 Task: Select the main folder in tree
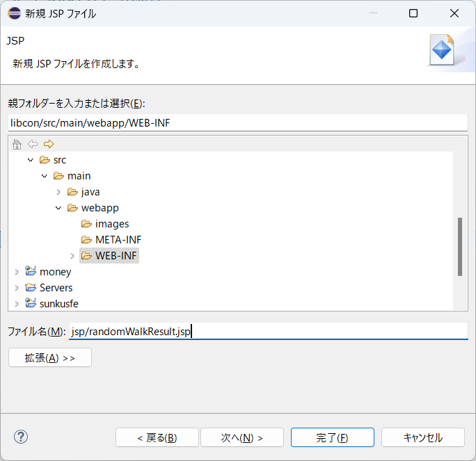click(x=79, y=176)
